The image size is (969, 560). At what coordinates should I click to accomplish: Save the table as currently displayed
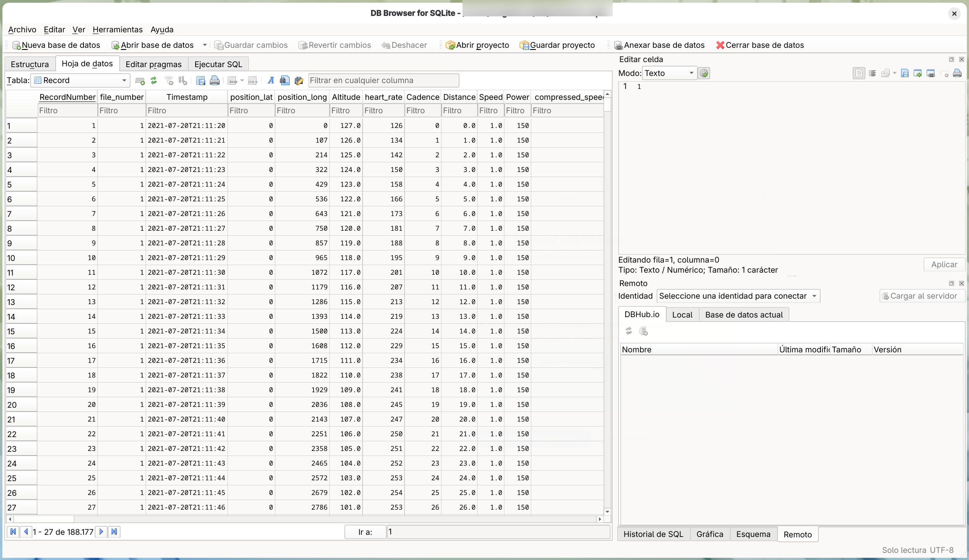(x=201, y=80)
